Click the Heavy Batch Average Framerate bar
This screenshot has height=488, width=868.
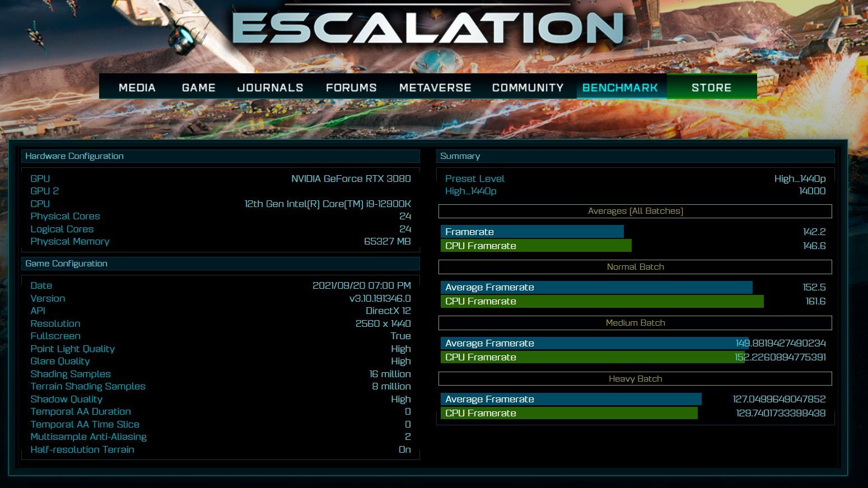(x=571, y=399)
